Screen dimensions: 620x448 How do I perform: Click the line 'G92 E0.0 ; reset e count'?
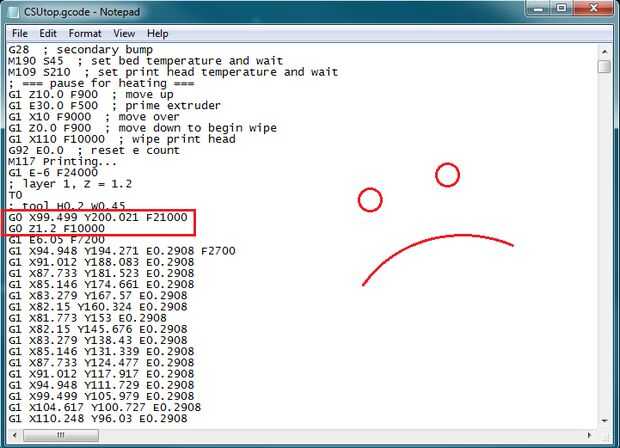click(94, 150)
